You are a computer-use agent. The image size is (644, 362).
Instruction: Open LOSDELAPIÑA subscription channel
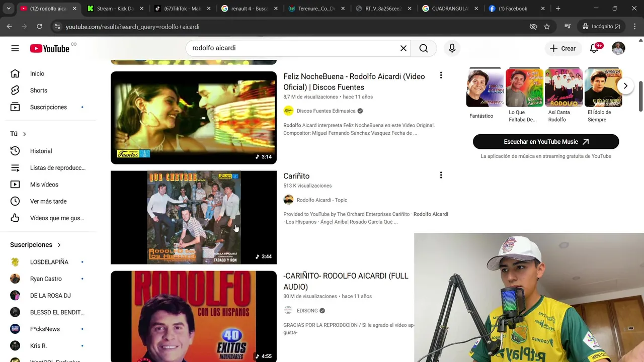(x=48, y=262)
